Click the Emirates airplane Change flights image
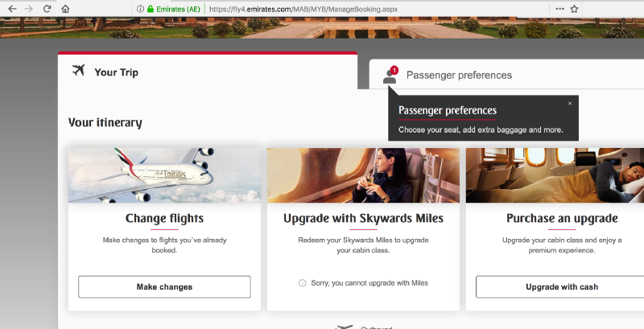The width and height of the screenshot is (644, 329). (164, 175)
